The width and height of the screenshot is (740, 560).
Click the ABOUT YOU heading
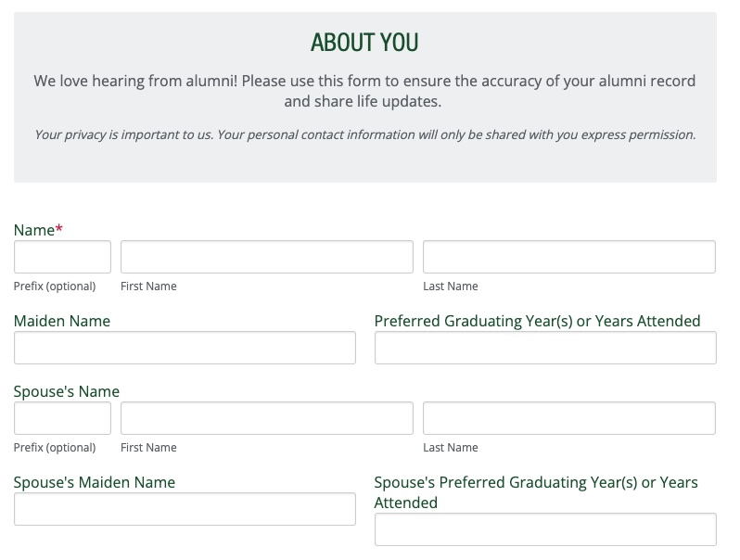click(364, 43)
